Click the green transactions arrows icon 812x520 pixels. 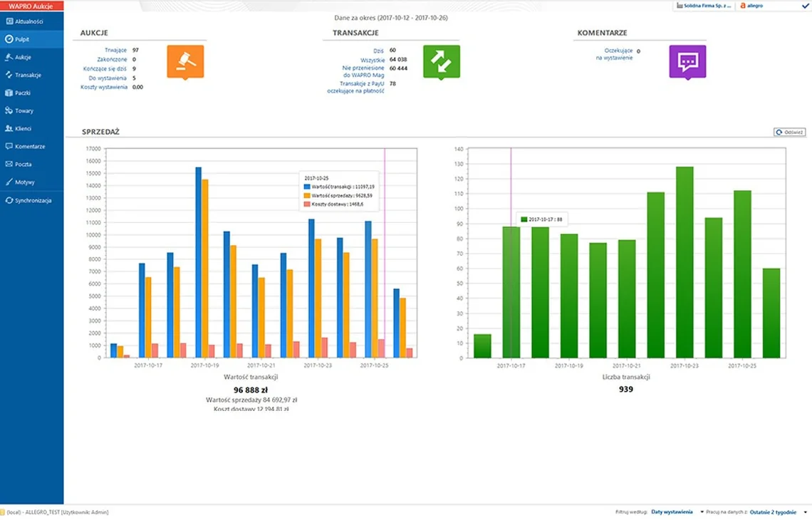pyautogui.click(x=441, y=62)
